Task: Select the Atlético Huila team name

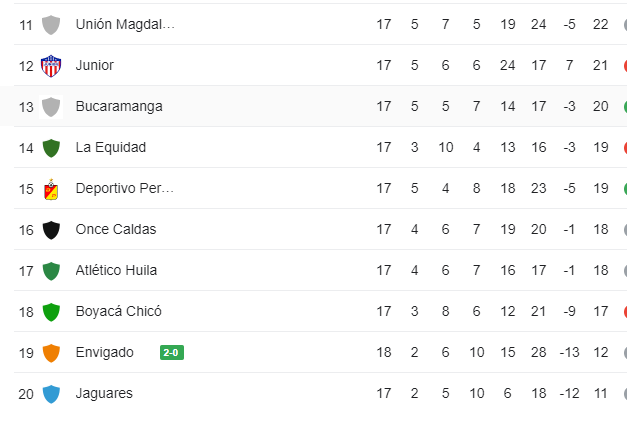Action: [116, 270]
